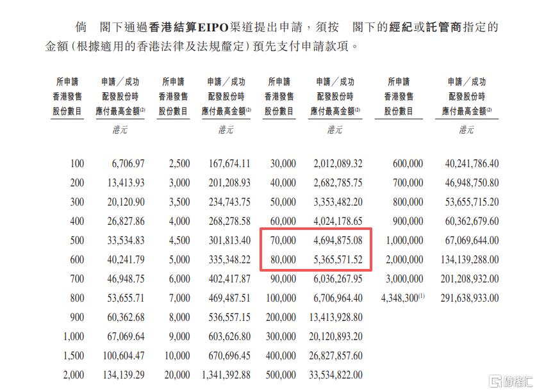Click bold text 經紀

coord(401,28)
